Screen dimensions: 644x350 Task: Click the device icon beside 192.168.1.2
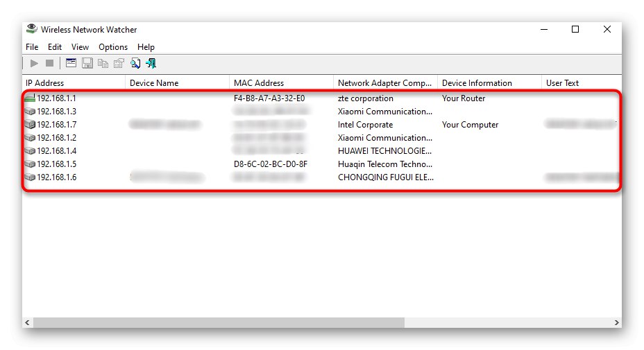[30, 137]
